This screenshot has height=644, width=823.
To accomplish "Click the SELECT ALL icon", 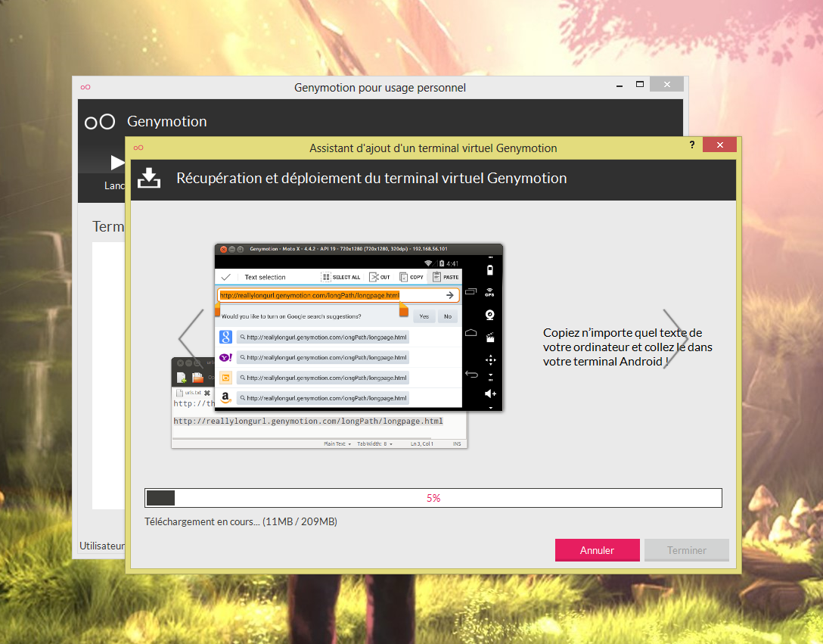I will pos(326,277).
